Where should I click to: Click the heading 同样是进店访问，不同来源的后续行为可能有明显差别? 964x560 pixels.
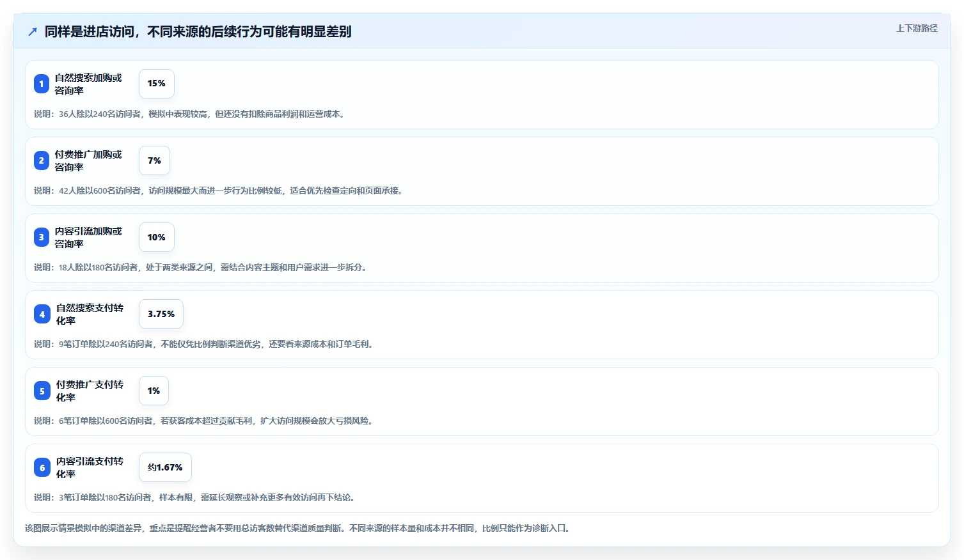(x=198, y=32)
